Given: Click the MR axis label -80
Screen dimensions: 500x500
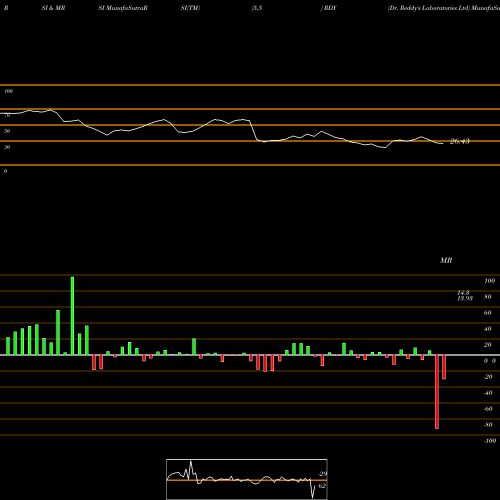Looking at the screenshot, I should pos(488,425).
